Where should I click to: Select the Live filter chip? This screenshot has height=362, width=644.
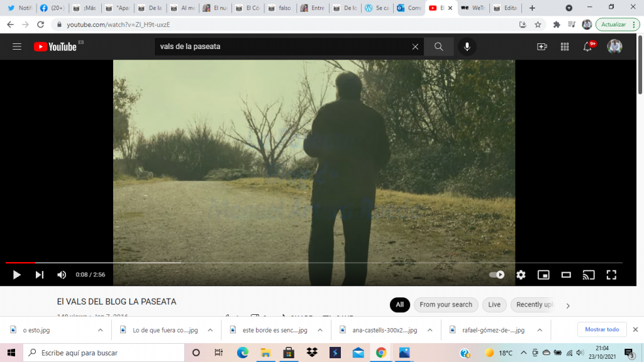coord(494,305)
